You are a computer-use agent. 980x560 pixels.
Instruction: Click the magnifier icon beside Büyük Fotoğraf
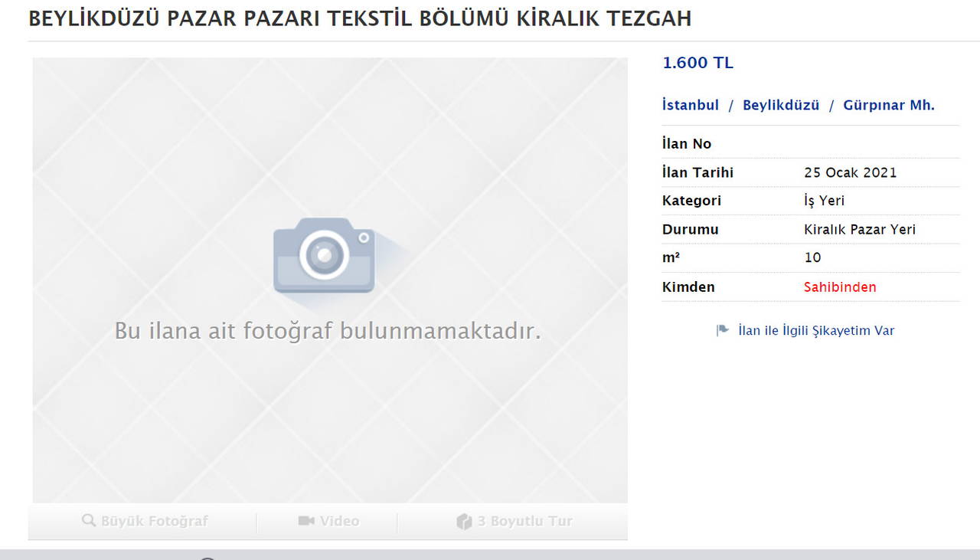pos(89,521)
